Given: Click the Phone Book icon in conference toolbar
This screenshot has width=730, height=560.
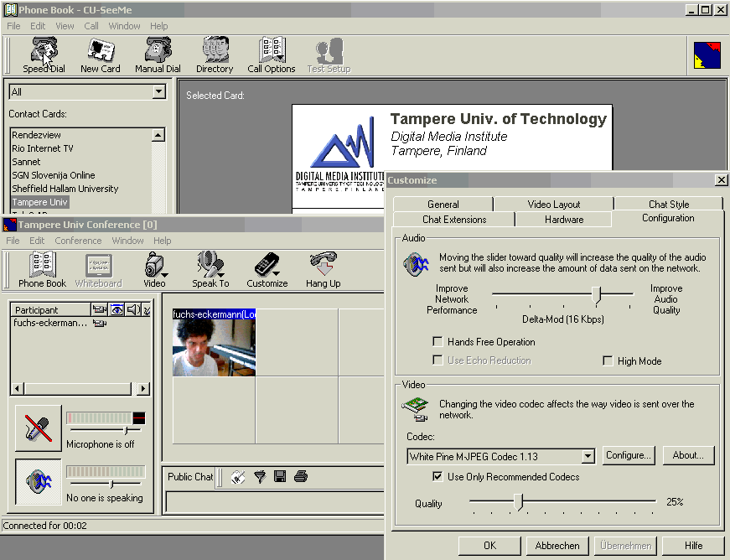Looking at the screenshot, I should 43,270.
